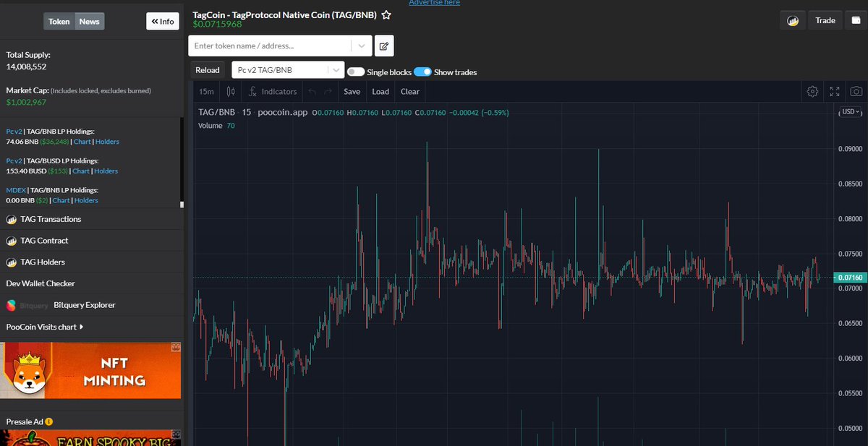Click the Trade button
The image size is (868, 446).
coord(825,20)
